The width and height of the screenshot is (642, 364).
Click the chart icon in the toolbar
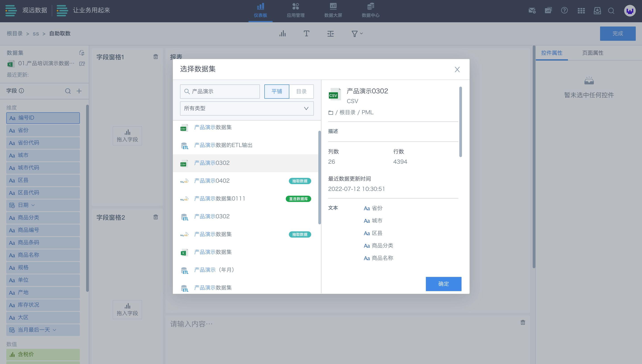click(282, 33)
